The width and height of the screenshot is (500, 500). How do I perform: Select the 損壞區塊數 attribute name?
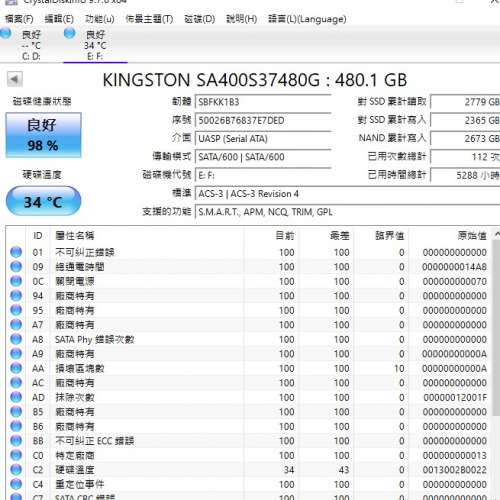80,368
